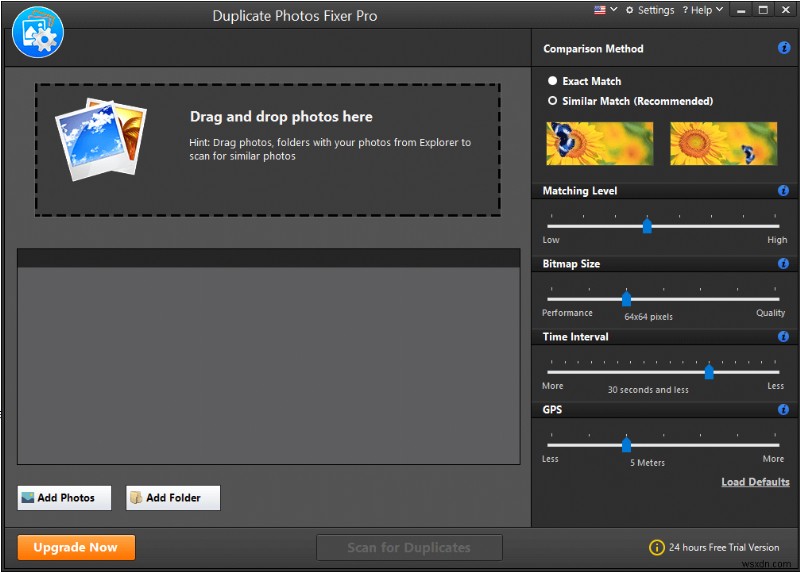The width and height of the screenshot is (800, 572).
Task: Click the Time Interval slider handle
Action: click(709, 371)
